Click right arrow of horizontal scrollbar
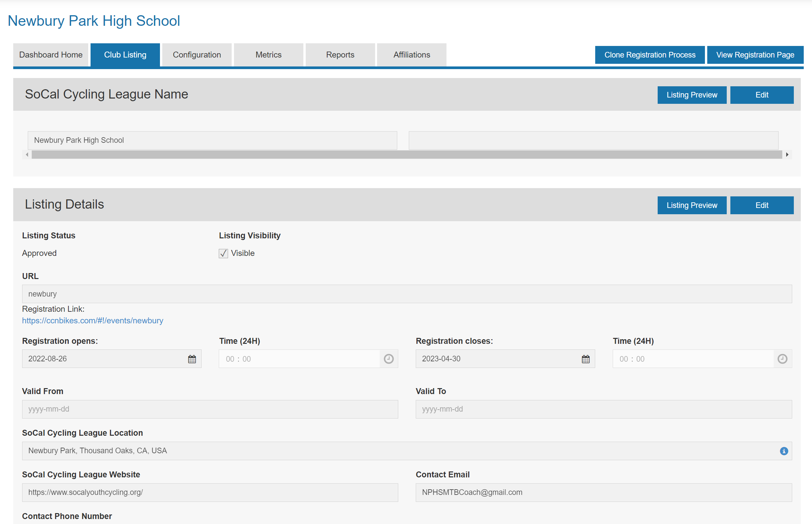This screenshot has width=812, height=524. (787, 154)
